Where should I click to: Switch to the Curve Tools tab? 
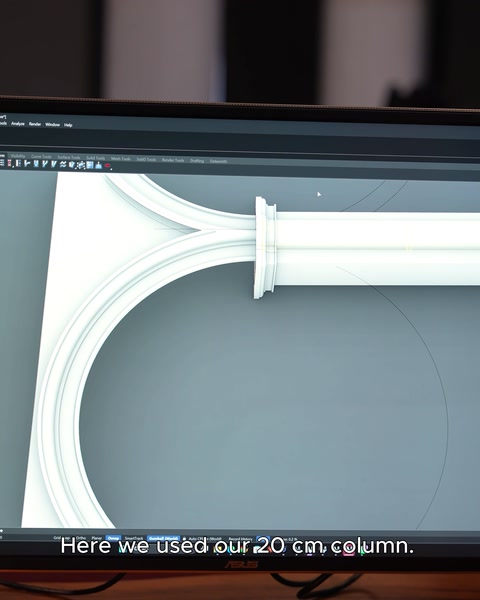coord(41,157)
